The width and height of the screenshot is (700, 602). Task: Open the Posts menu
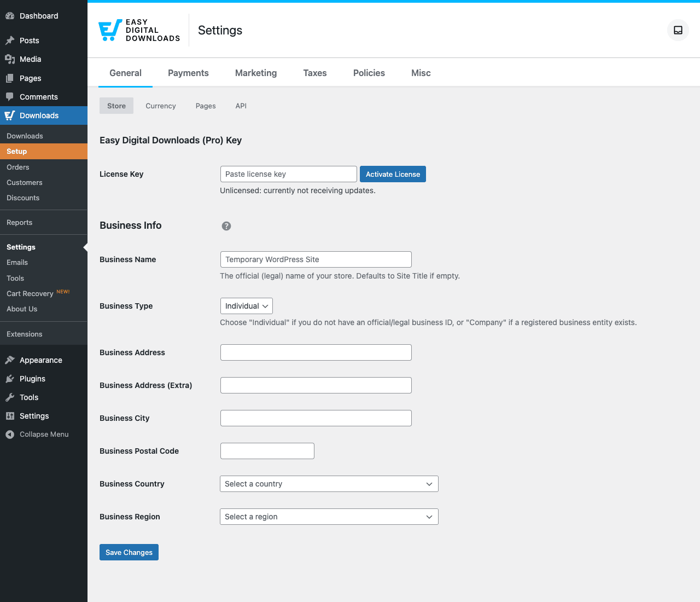pyautogui.click(x=44, y=40)
